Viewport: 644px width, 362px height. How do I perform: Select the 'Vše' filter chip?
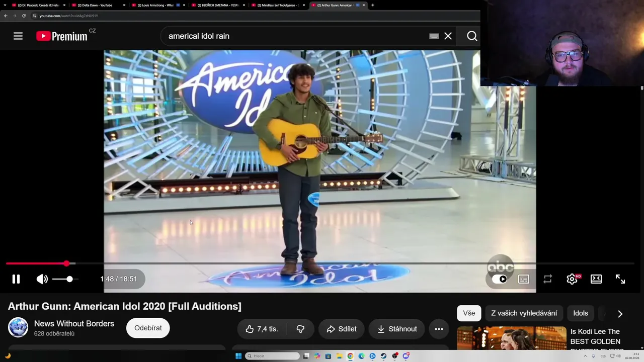pyautogui.click(x=469, y=313)
